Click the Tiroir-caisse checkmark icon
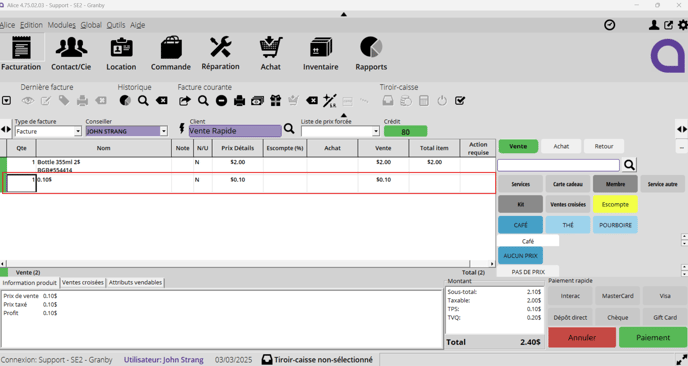The width and height of the screenshot is (688, 366). pos(460,101)
